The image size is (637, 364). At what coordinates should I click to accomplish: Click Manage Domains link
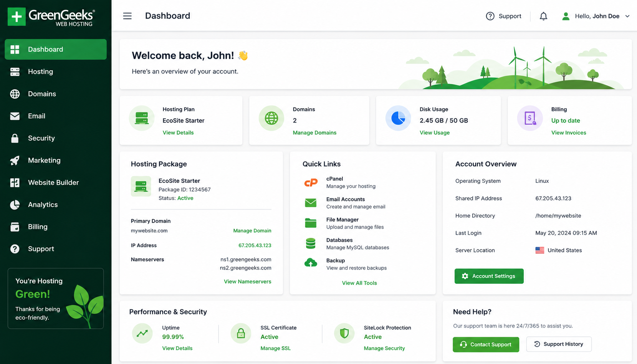tap(314, 132)
